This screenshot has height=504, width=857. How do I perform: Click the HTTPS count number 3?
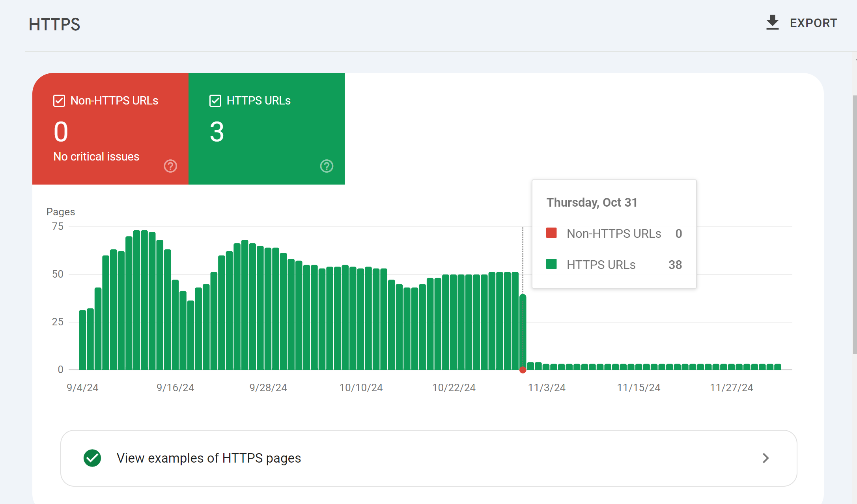(x=217, y=132)
